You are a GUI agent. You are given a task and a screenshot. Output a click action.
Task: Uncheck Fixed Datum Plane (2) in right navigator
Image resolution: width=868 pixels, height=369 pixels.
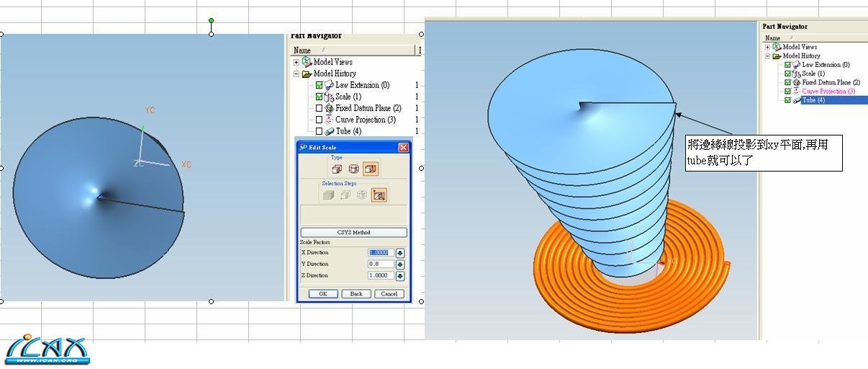[x=787, y=82]
